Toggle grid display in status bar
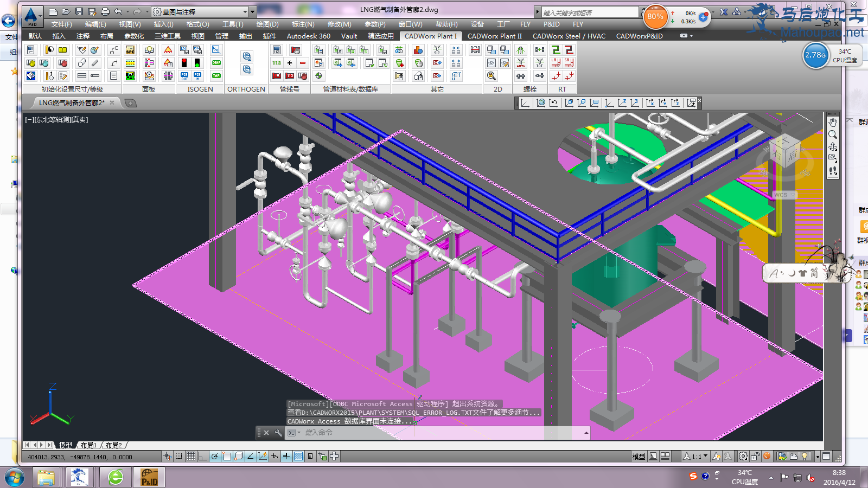868x488 pixels. click(190, 457)
